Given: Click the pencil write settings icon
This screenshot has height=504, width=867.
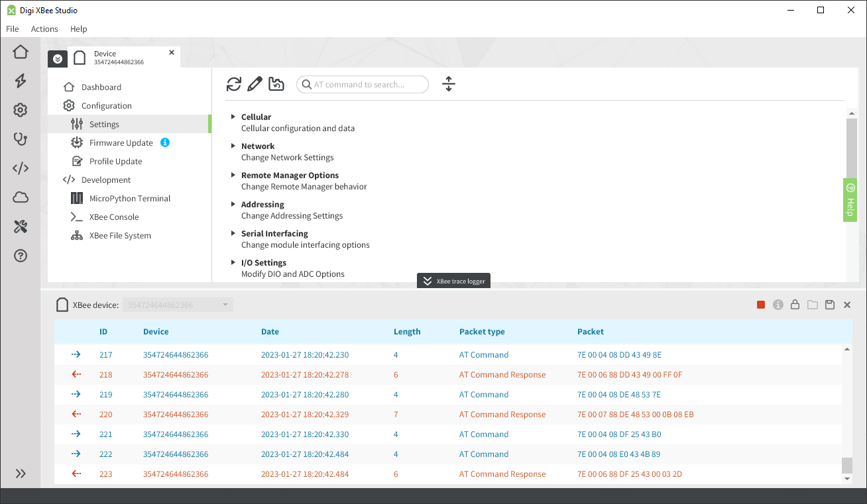Looking at the screenshot, I should point(255,84).
